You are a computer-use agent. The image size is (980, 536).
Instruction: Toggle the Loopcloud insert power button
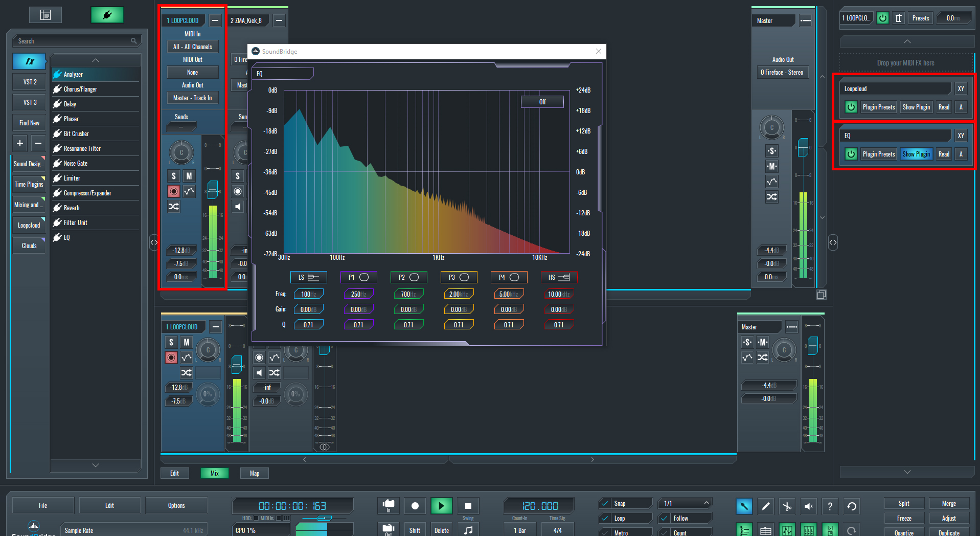[851, 107]
